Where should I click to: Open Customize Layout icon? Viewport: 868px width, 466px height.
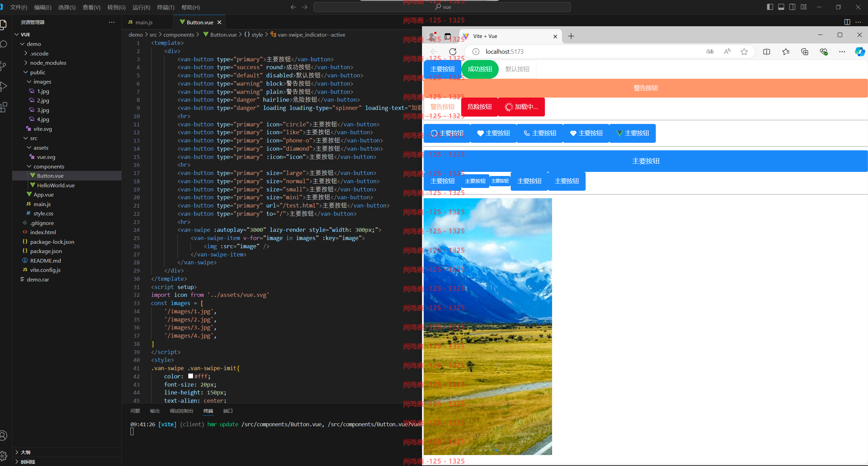[x=804, y=7]
